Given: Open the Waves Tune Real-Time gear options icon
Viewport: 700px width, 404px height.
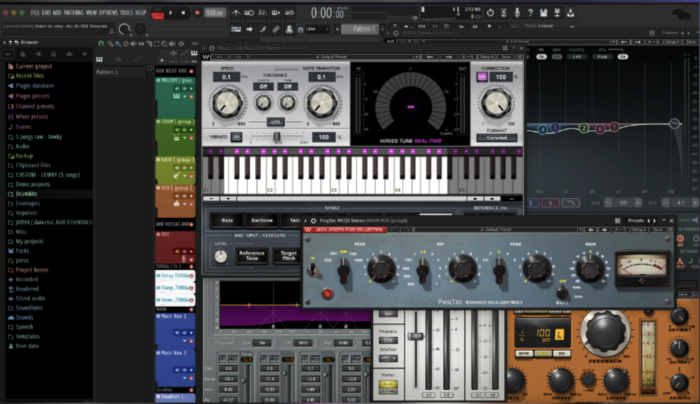Looking at the screenshot, I should (x=212, y=48).
